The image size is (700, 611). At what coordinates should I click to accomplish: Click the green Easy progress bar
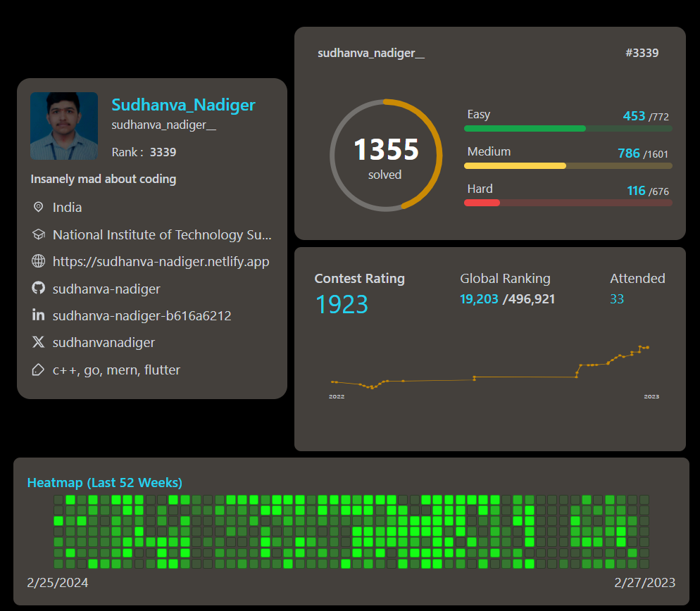pos(525,128)
